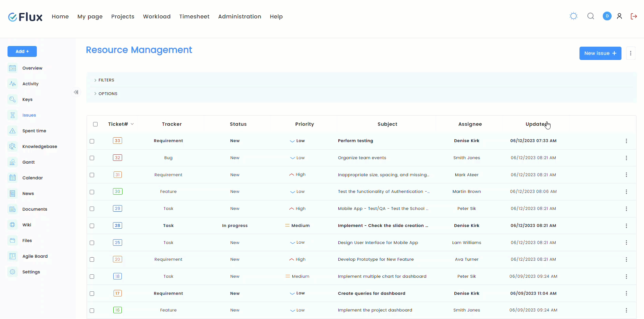
Task: Toggle the light/dark theme sun icon
Action: (x=573, y=16)
